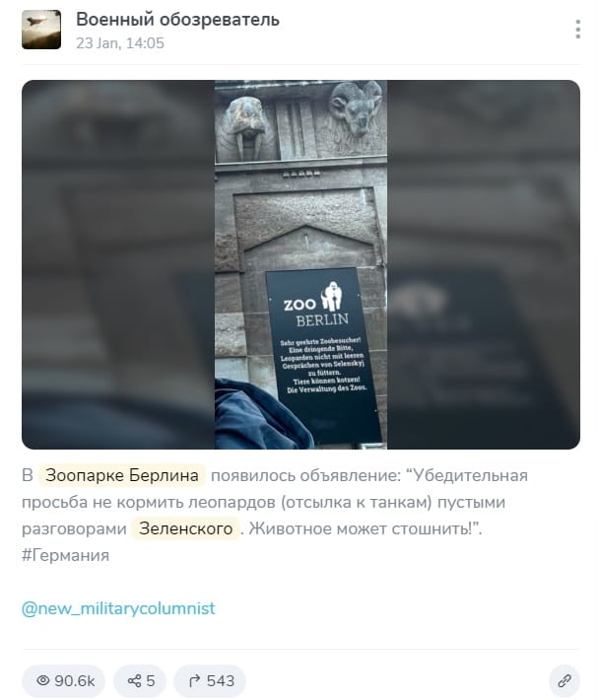600x700 pixels.
Task: Click the channel avatar thumbnail
Action: pyautogui.click(x=41, y=30)
